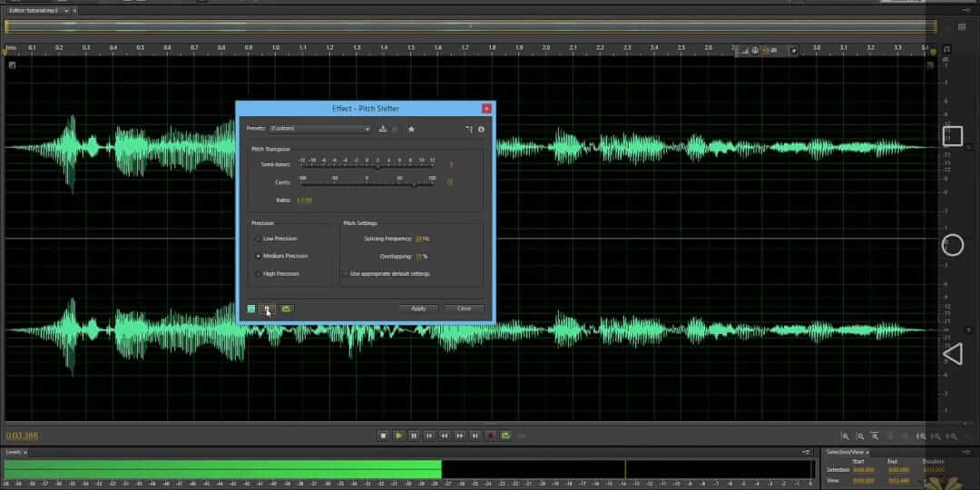Pause playback in the transport bar
This screenshot has height=490, width=980.
pyautogui.click(x=414, y=436)
